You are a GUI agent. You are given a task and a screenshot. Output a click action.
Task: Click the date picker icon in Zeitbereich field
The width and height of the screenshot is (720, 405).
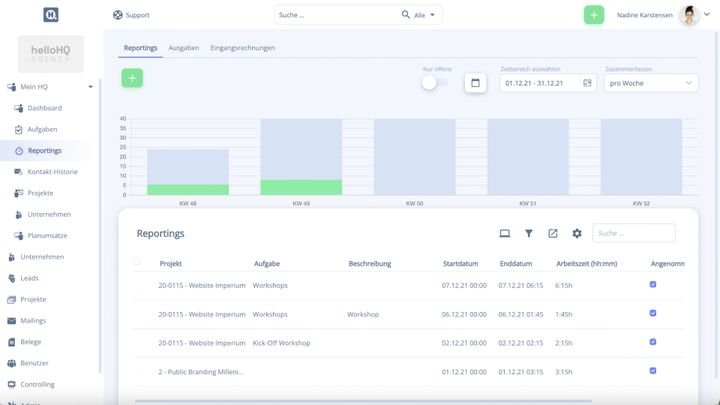pos(587,83)
